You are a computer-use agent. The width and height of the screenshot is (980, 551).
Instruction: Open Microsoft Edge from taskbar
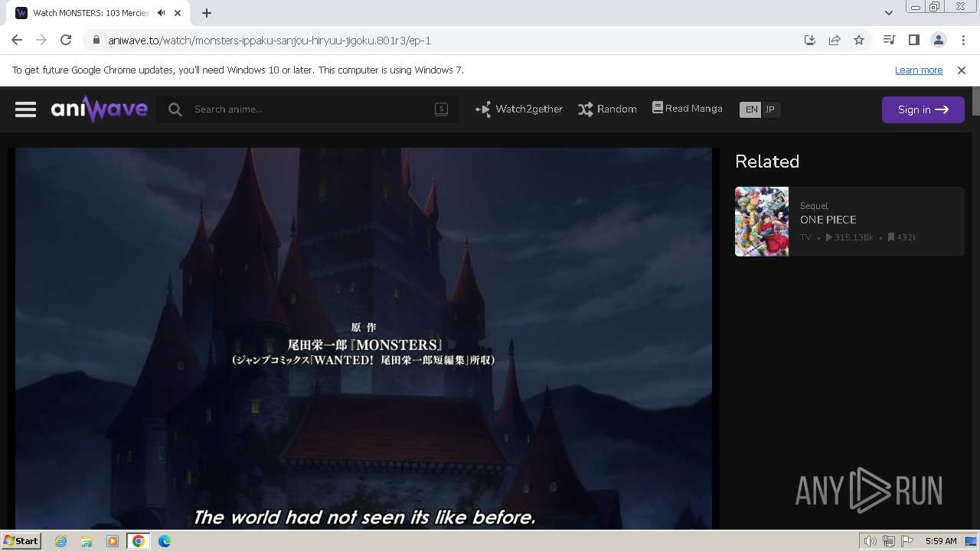165,541
